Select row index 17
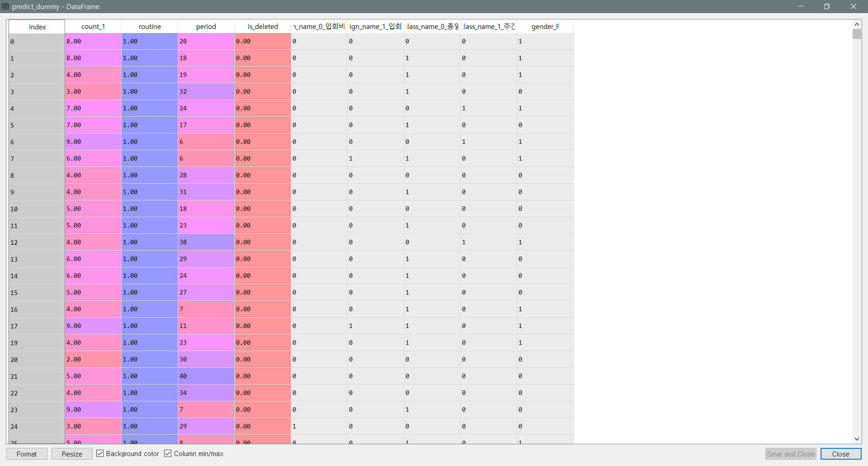Screen dimensions: 868x466 pyautogui.click(x=37, y=326)
